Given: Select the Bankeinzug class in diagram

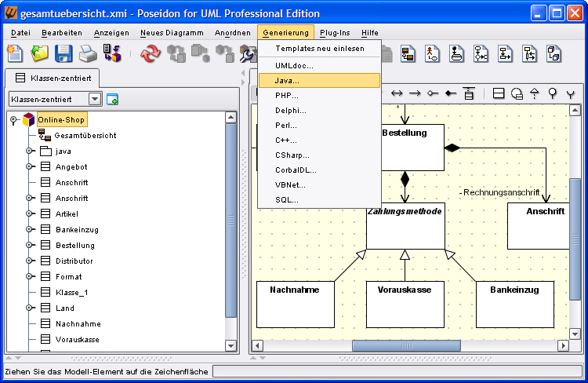Looking at the screenshot, I should tap(515, 305).
